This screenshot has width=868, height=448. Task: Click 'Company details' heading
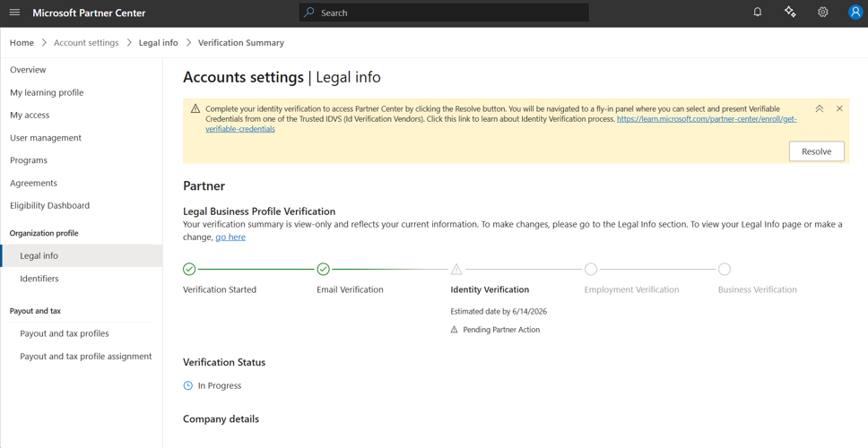tap(221, 418)
